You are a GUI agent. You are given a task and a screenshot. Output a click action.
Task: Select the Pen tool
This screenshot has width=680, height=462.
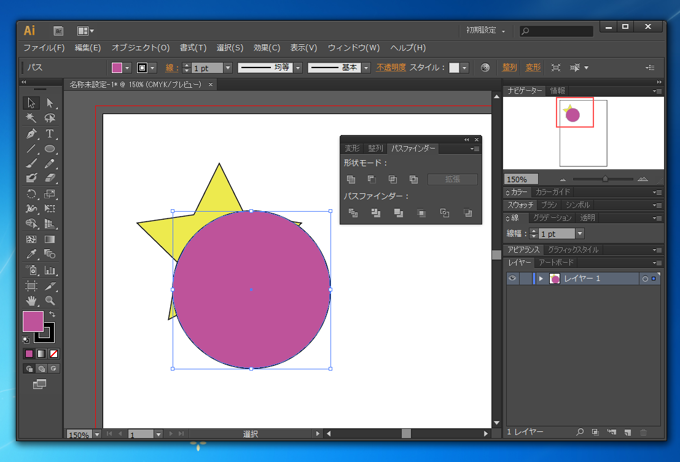point(31,134)
